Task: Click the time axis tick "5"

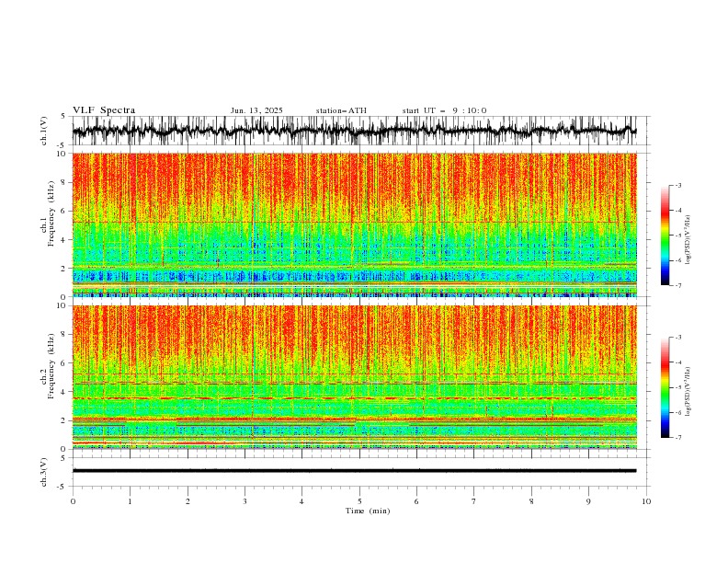Action: click(359, 502)
